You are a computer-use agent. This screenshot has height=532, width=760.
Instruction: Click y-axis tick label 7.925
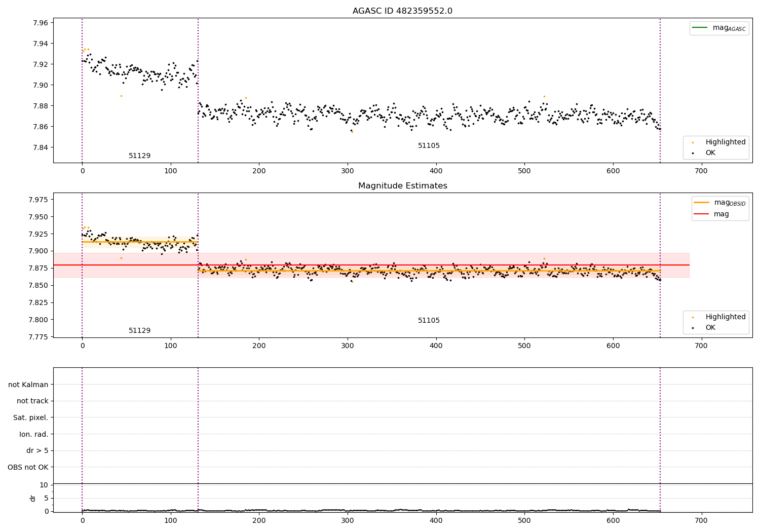click(x=38, y=234)
